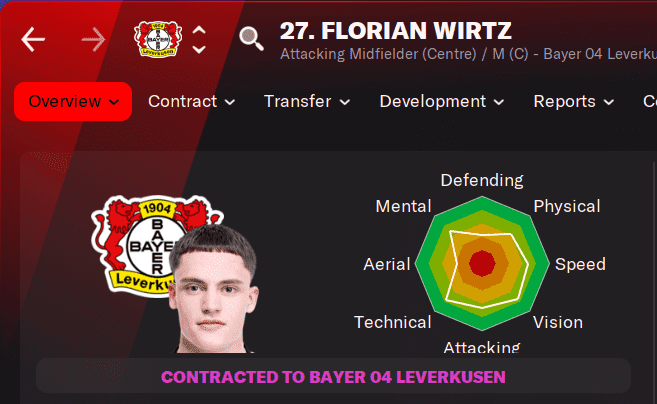Open the Overview tab dropdown

coord(73,101)
